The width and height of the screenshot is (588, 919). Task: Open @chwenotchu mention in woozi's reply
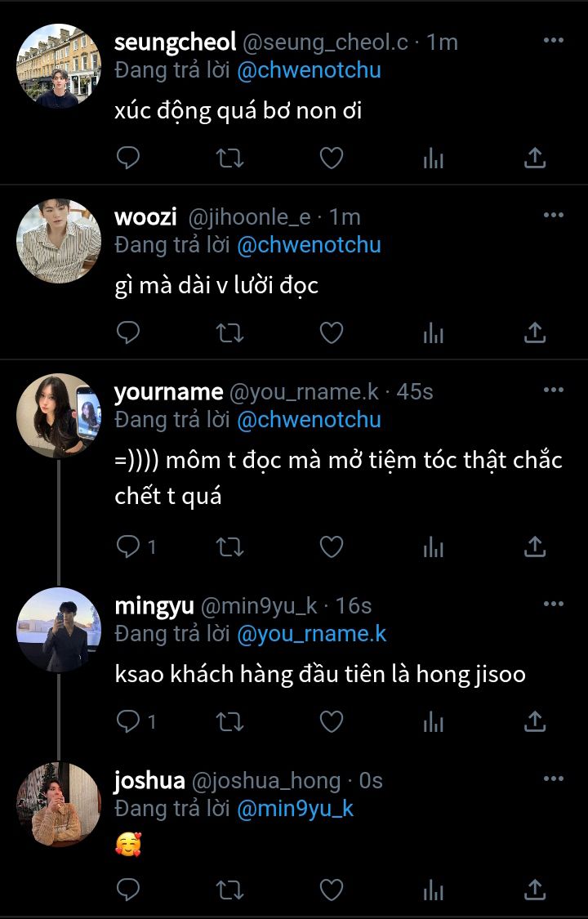[309, 244]
